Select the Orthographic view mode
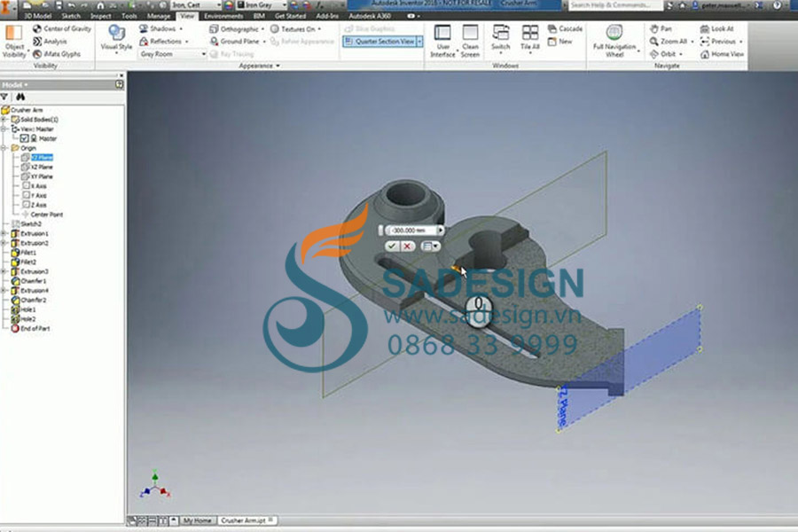This screenshot has width=798, height=532. click(237, 29)
